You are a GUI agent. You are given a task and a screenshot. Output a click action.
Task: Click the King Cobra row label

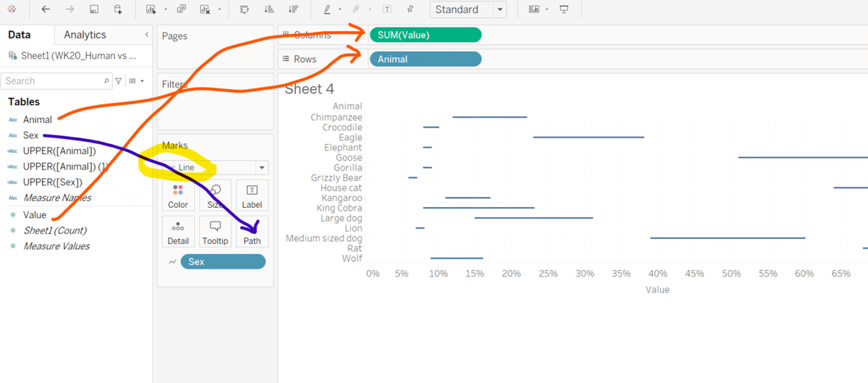(x=340, y=208)
